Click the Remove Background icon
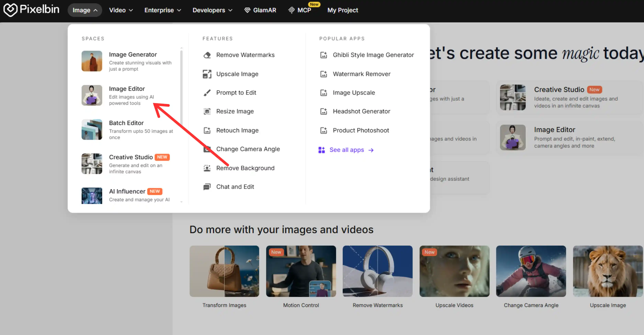Image resolution: width=644 pixels, height=335 pixels. [207, 168]
